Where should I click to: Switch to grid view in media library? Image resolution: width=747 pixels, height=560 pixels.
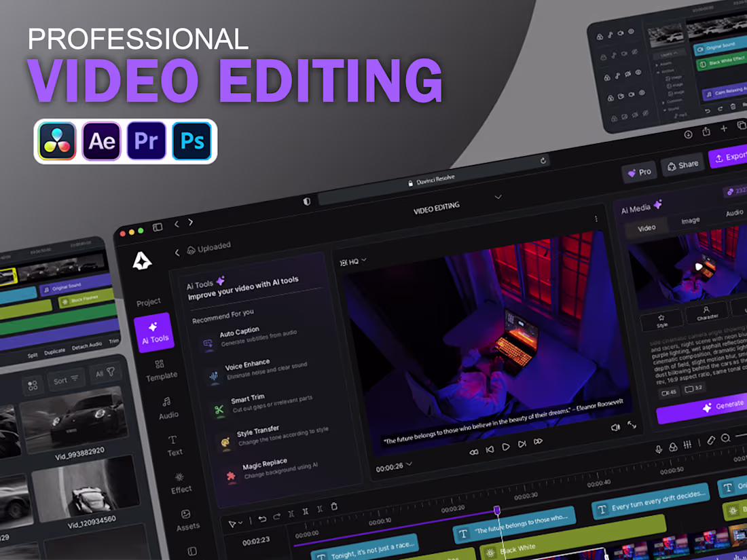[x=33, y=386]
